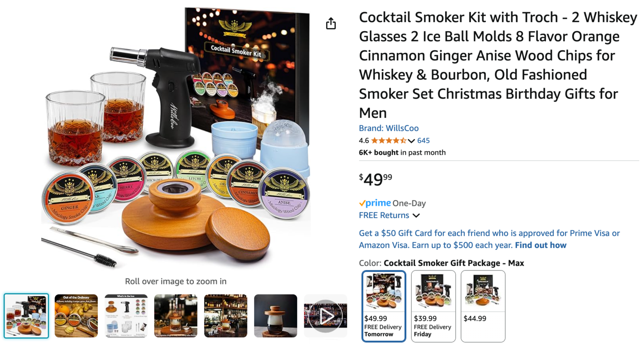View the 645 customer ratings
The width and height of the screenshot is (644, 344).
pyautogui.click(x=423, y=141)
